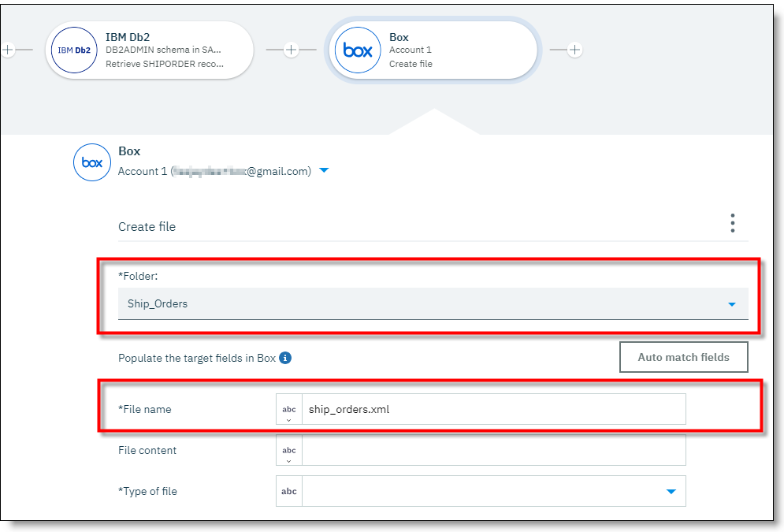Click the box logo inside the Box flow node

pos(357,50)
